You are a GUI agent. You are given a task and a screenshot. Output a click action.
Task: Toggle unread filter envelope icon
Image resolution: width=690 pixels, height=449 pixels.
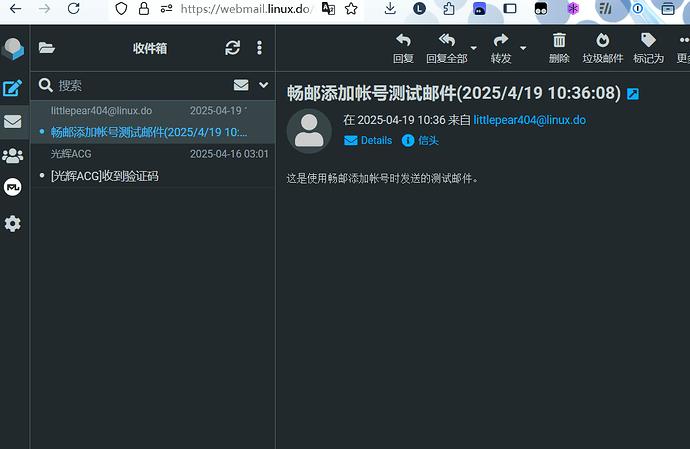241,85
